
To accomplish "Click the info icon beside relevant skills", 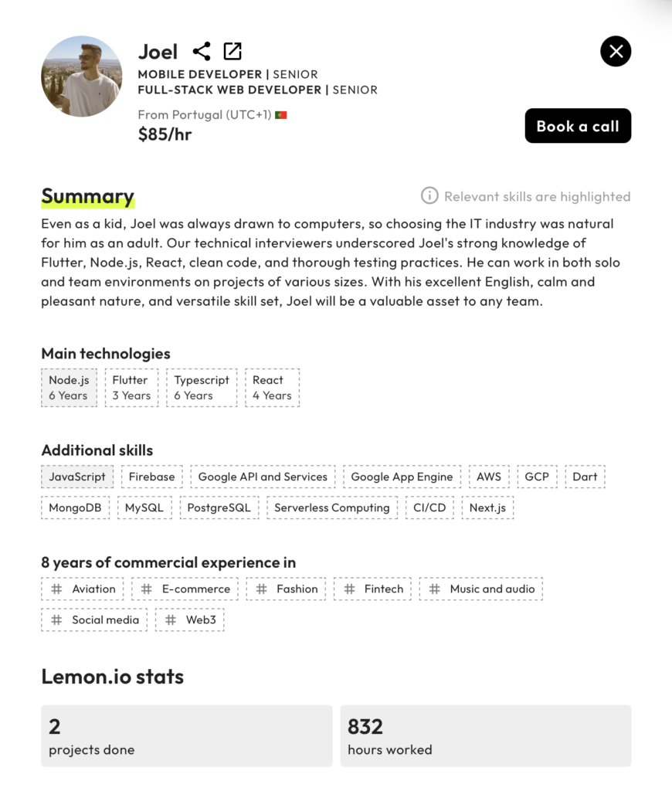I will pos(429,196).
